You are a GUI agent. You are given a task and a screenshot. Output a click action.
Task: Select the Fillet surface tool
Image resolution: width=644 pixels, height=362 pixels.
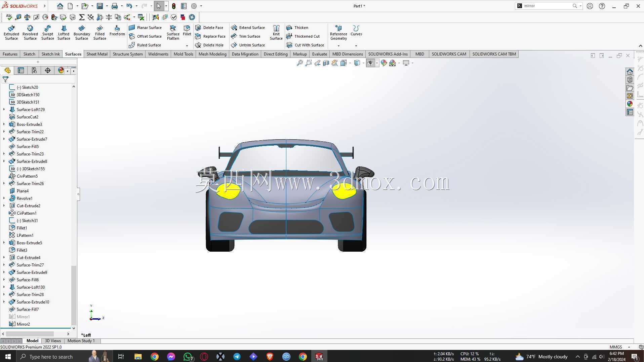187,31
